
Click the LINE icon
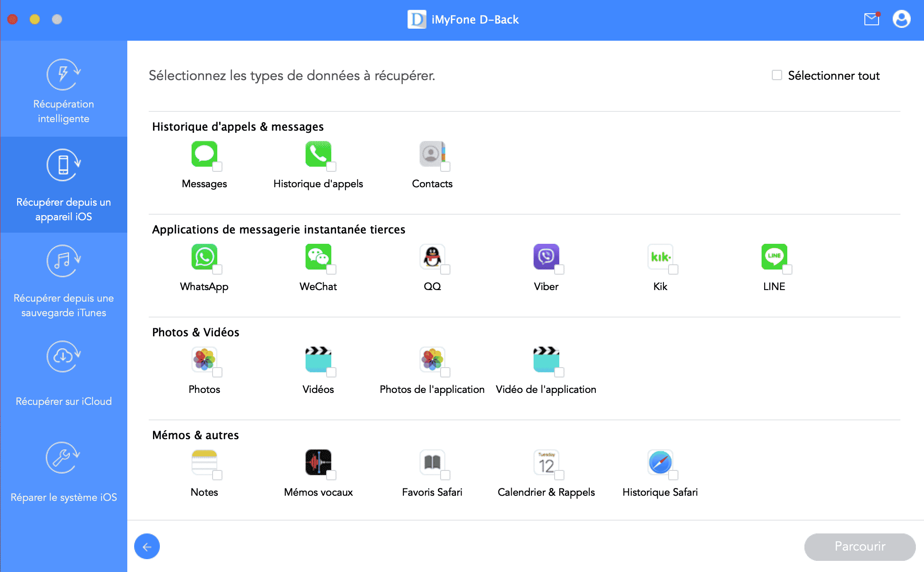(774, 257)
